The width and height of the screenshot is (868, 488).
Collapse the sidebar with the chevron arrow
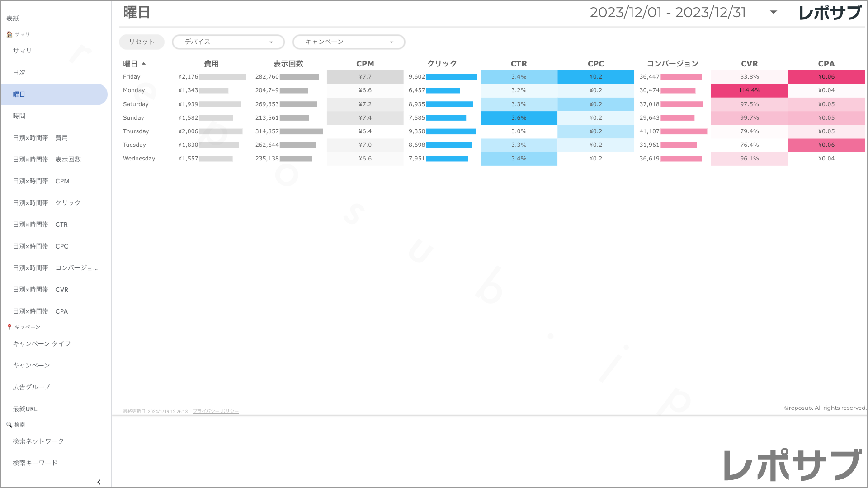[99, 482]
